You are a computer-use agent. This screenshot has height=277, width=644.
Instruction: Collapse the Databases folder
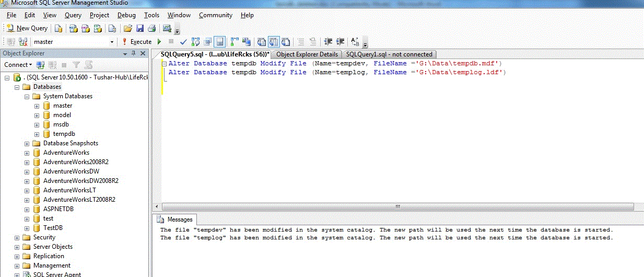tap(17, 87)
